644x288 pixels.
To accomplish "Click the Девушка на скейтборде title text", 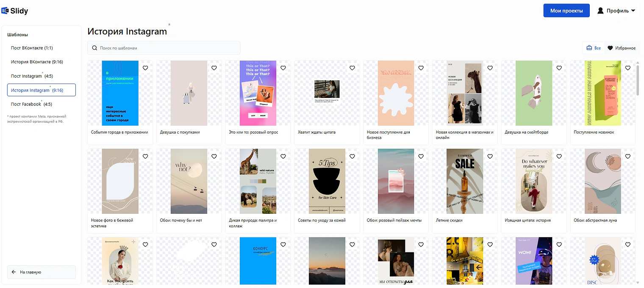I will point(526,132).
